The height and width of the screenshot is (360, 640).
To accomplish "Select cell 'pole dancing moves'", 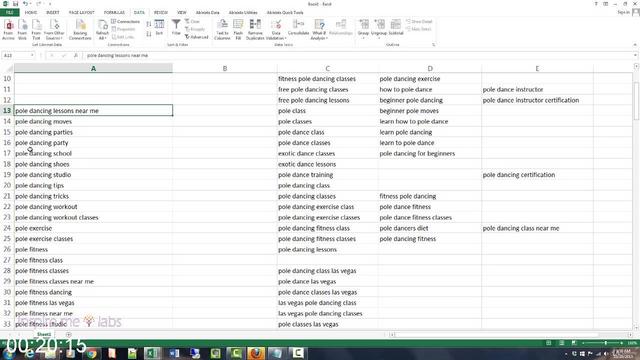I will coord(93,121).
